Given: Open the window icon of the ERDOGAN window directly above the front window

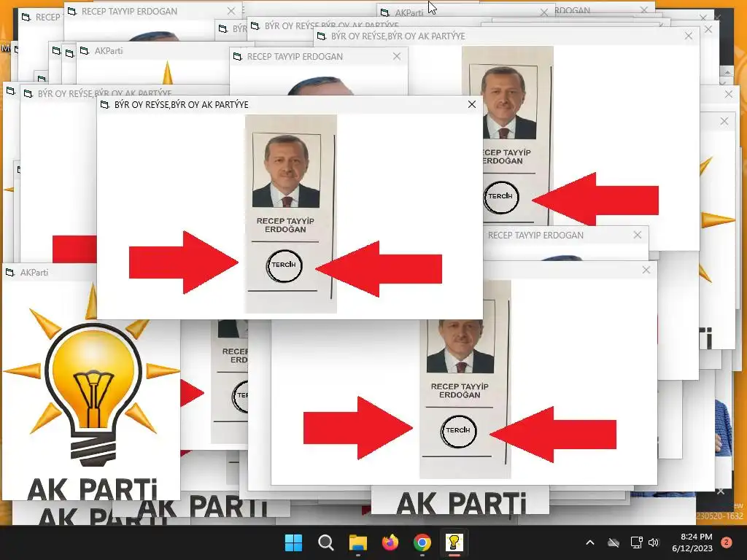Looking at the screenshot, I should tap(237, 56).
